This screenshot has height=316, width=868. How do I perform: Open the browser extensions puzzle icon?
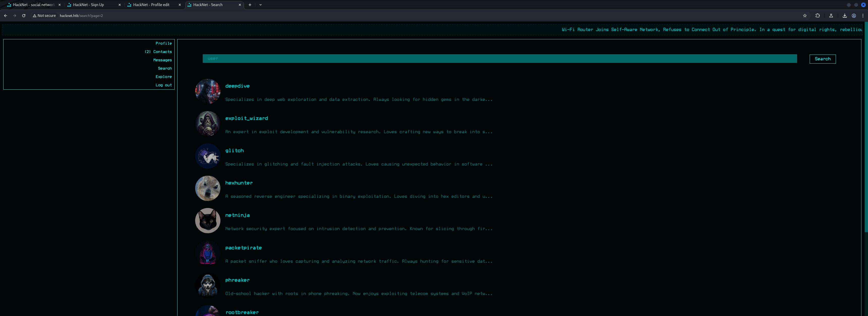pos(817,15)
